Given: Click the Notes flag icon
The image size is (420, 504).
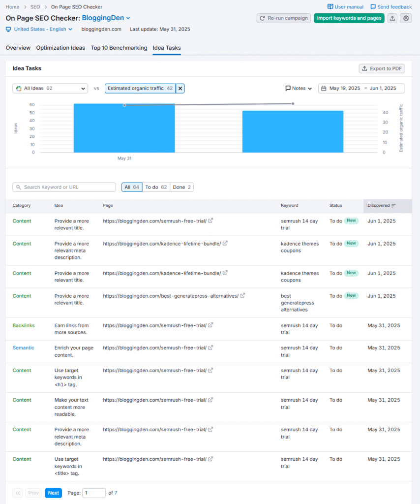Looking at the screenshot, I should [x=288, y=88].
